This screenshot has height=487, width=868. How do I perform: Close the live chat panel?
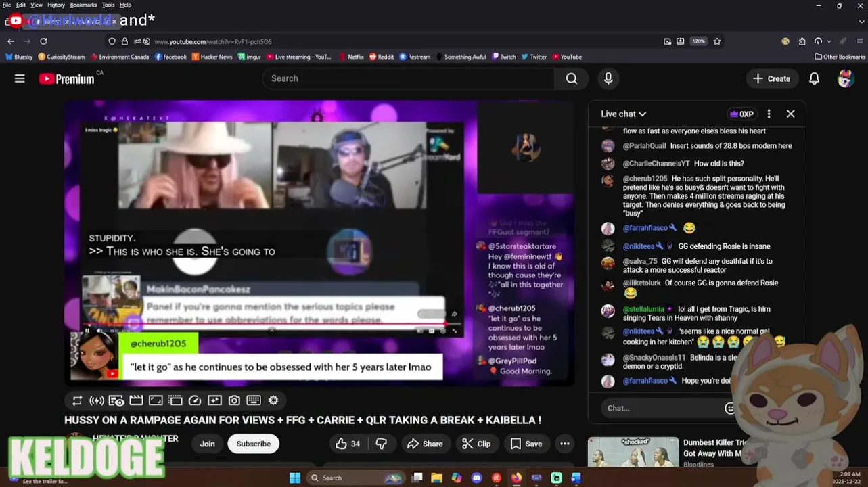(790, 114)
